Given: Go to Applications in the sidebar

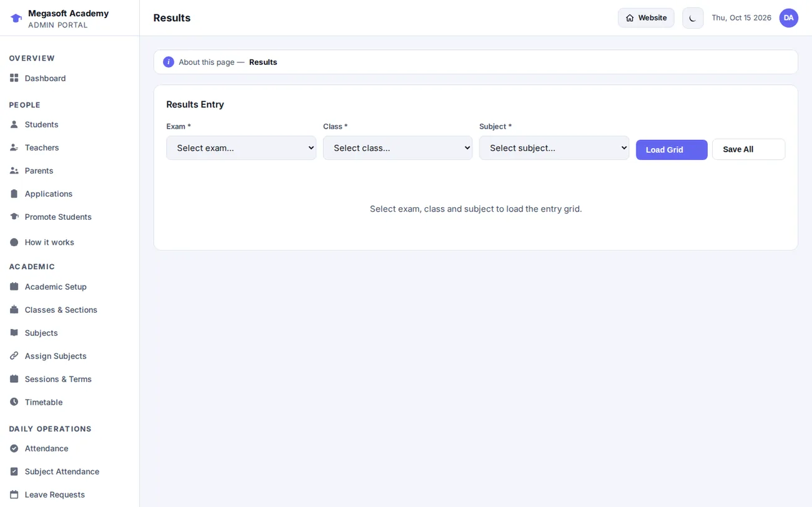Looking at the screenshot, I should pos(69,194).
